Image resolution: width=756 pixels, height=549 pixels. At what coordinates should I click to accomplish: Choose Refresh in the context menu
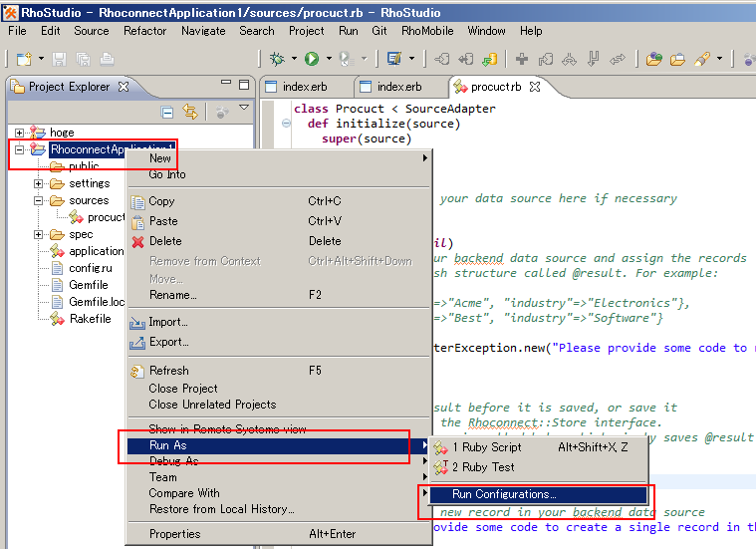click(280, 371)
